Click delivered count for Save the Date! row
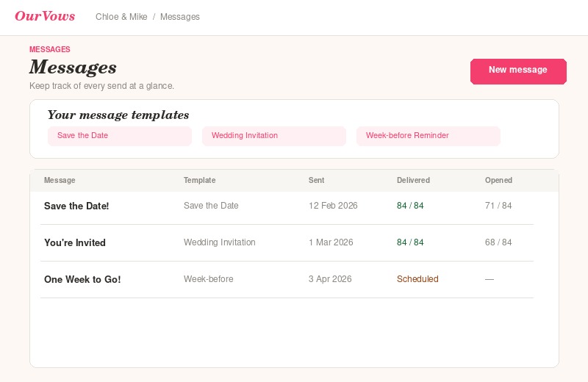The image size is (588, 382). [410, 206]
